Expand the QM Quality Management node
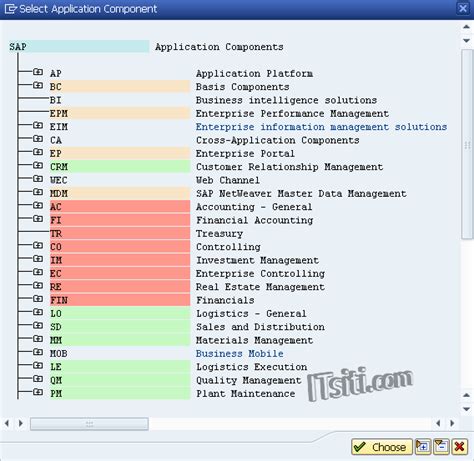 pos(38,378)
